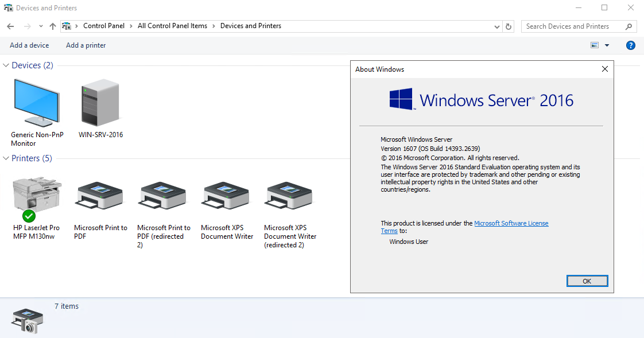Open the view options dropdown arrow

(x=607, y=45)
